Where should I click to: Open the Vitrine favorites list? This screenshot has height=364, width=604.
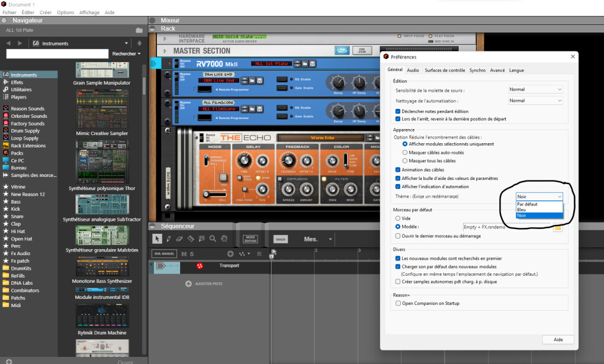18,187
